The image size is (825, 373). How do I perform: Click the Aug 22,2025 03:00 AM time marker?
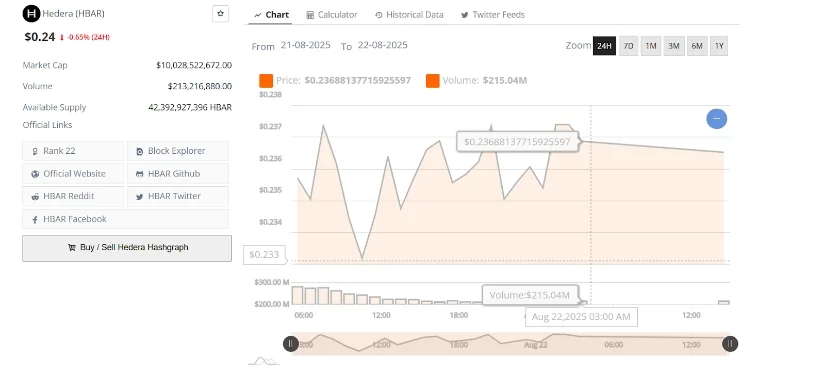tap(581, 317)
